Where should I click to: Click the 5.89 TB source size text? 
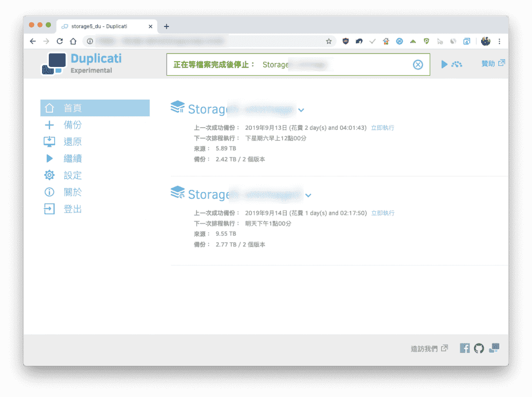(225, 148)
